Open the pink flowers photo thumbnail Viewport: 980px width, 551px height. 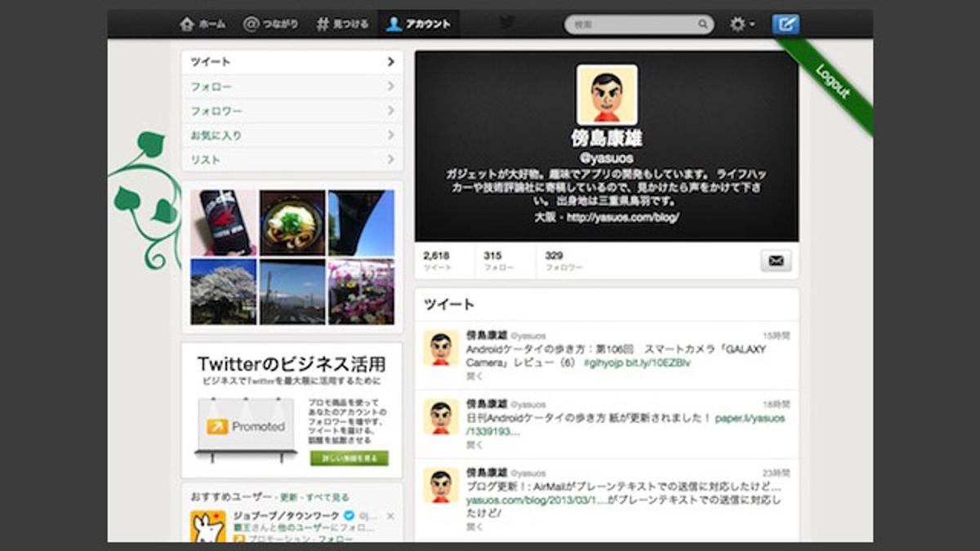pos(361,291)
